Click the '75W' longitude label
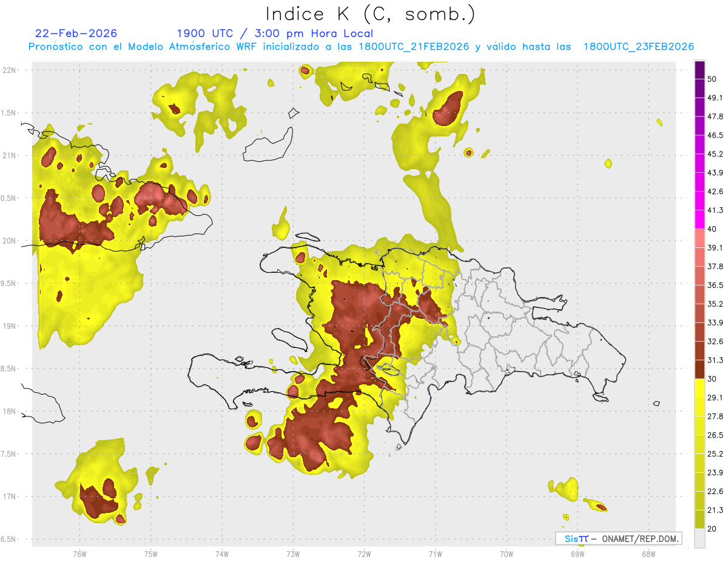The width and height of the screenshot is (728, 562). click(151, 554)
